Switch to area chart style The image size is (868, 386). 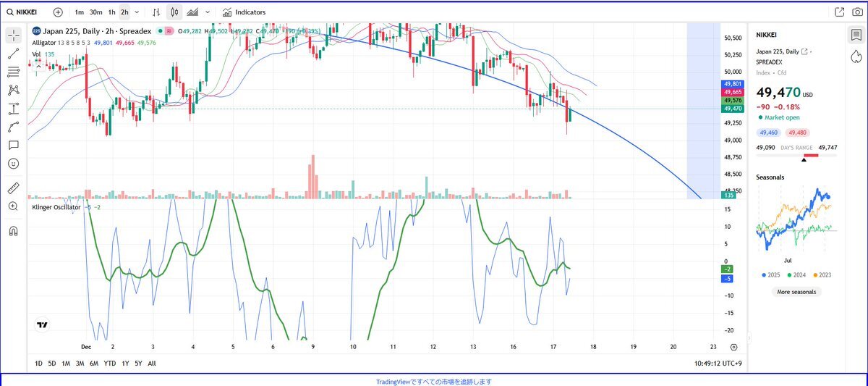pyautogui.click(x=192, y=12)
